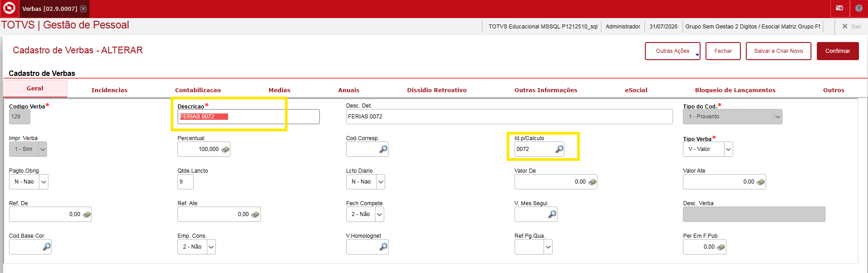This screenshot has height=273, width=868.
Task: Open calculator icon in Percentual field
Action: (x=225, y=149)
